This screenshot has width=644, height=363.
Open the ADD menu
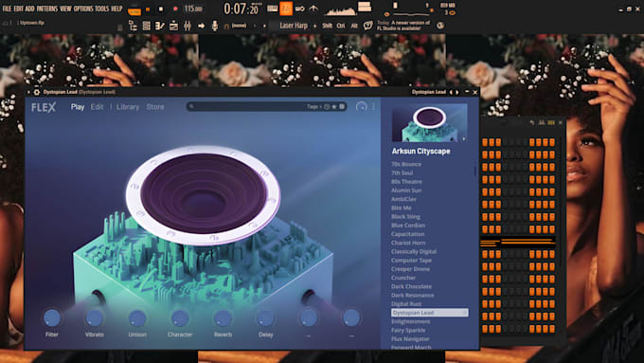(x=30, y=9)
